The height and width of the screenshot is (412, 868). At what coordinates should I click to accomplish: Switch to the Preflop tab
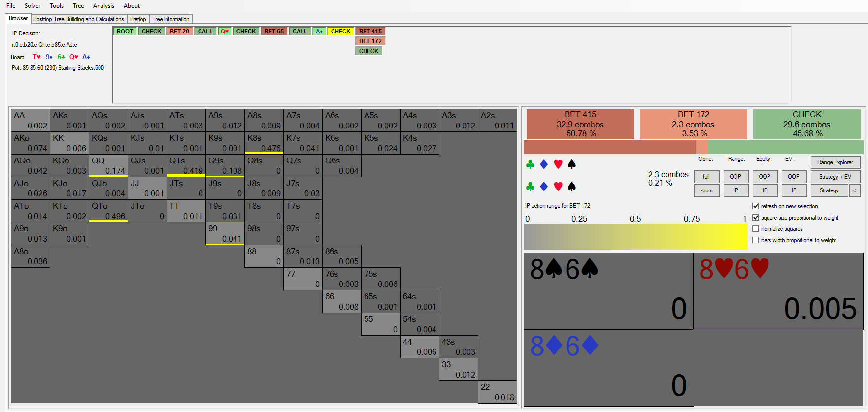tap(138, 19)
